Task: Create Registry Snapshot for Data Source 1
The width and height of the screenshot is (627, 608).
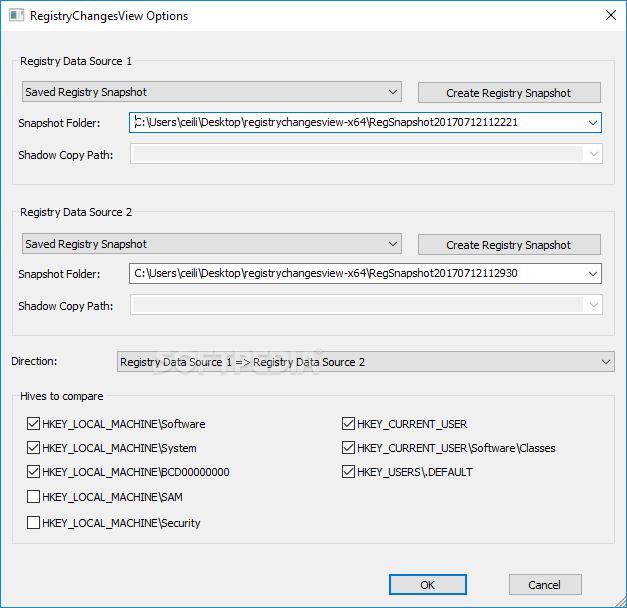Action: [509, 93]
